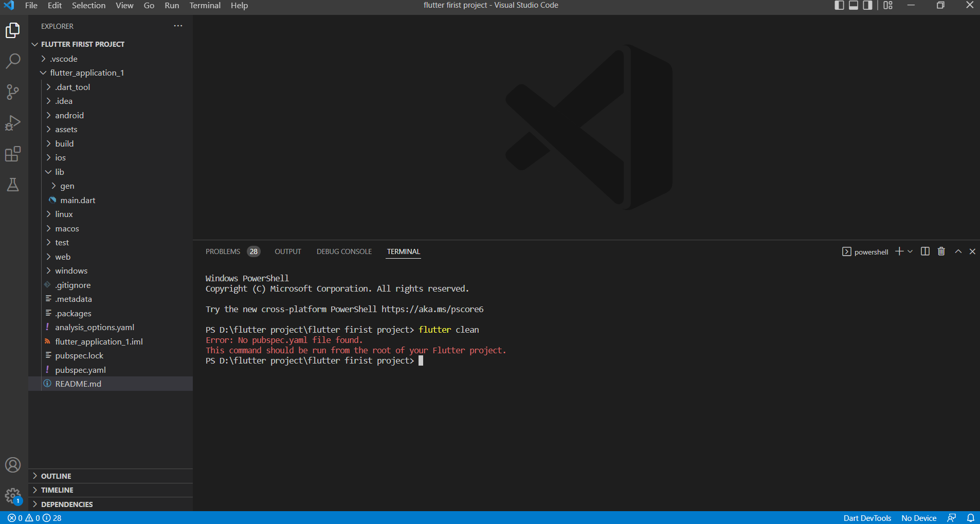Image resolution: width=980 pixels, height=524 pixels.
Task: Expand the windows folder
Action: [x=111, y=271]
